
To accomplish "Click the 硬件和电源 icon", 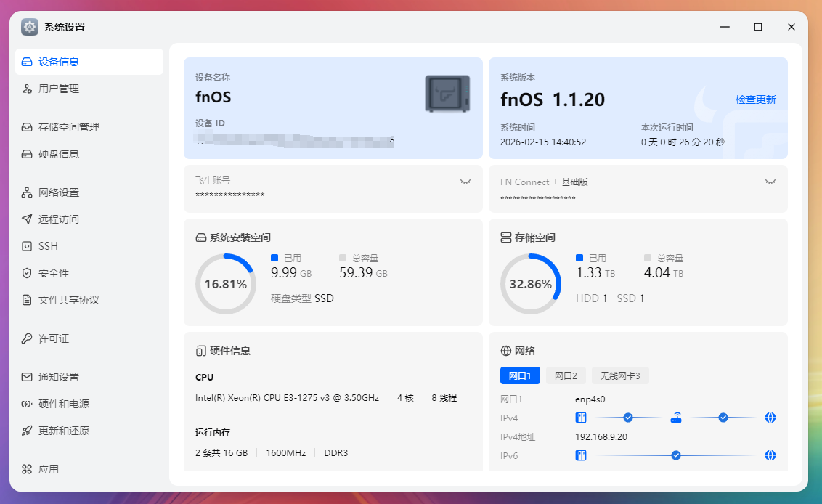I will pos(27,404).
